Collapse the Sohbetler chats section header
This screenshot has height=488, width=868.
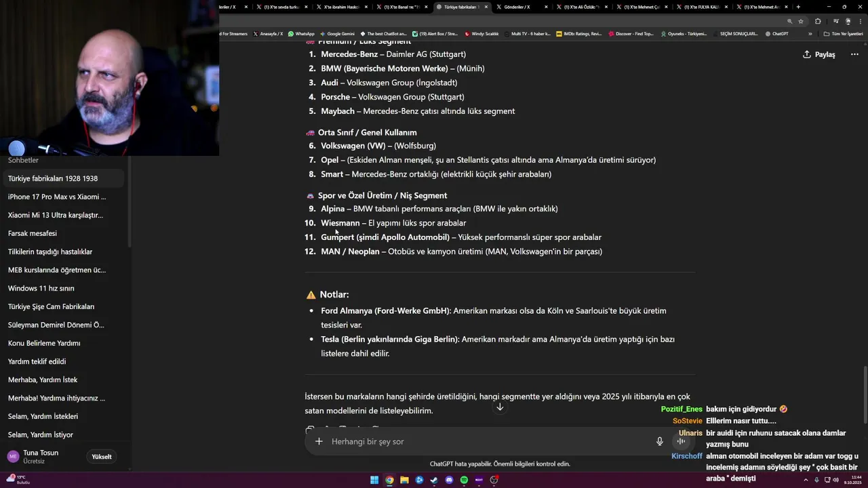tap(24, 161)
